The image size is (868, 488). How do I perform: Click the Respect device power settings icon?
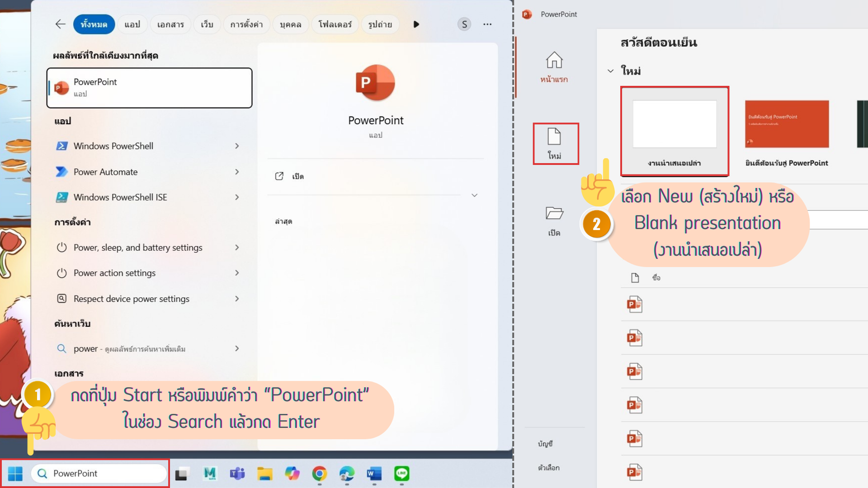(62, 299)
